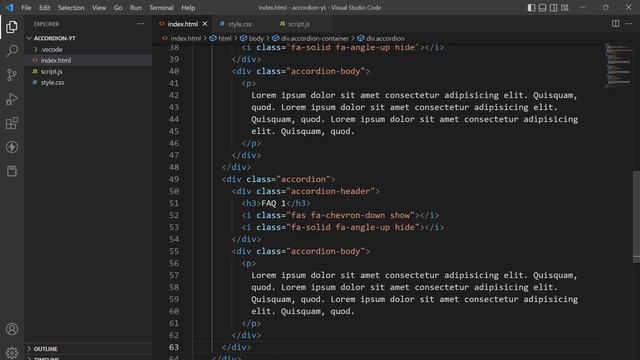Open the Selection menu
The image size is (640, 360).
[71, 8]
